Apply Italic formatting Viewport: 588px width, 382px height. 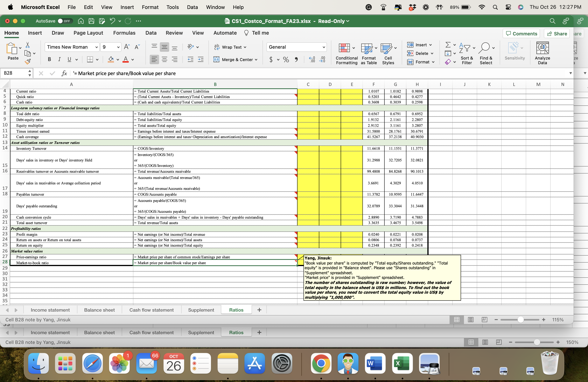[59, 59]
